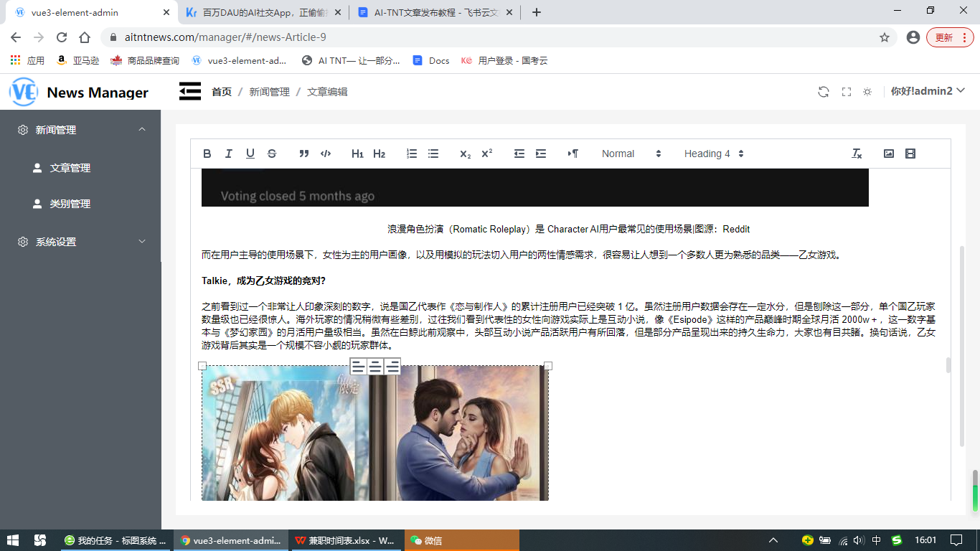
Task: Insert an image into the article
Action: (x=889, y=154)
